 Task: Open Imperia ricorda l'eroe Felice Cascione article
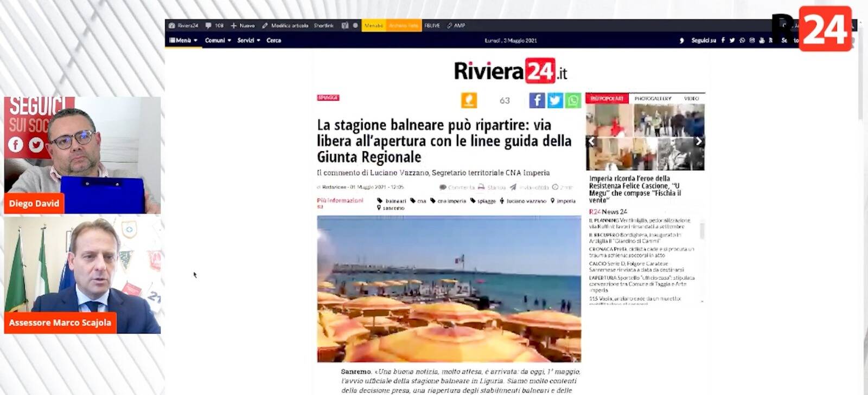(x=635, y=189)
